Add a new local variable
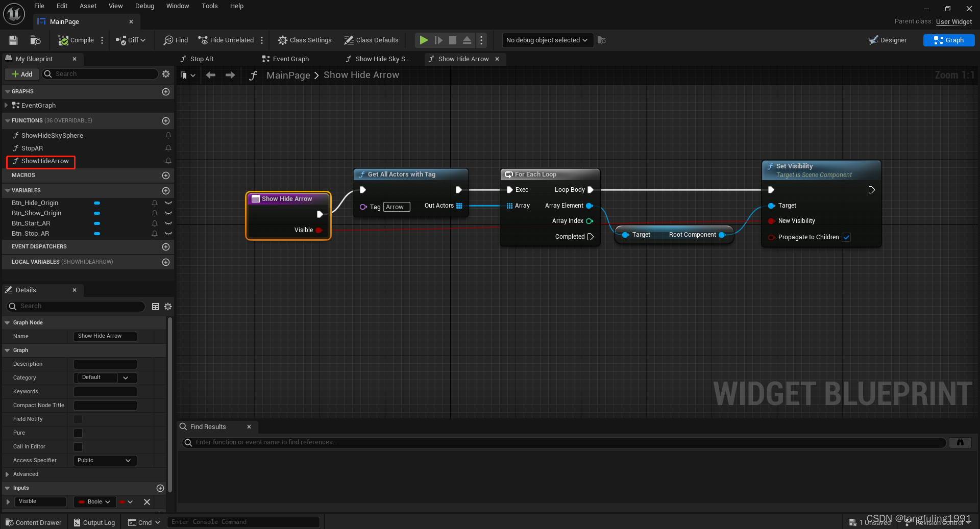The width and height of the screenshot is (980, 529). [166, 262]
